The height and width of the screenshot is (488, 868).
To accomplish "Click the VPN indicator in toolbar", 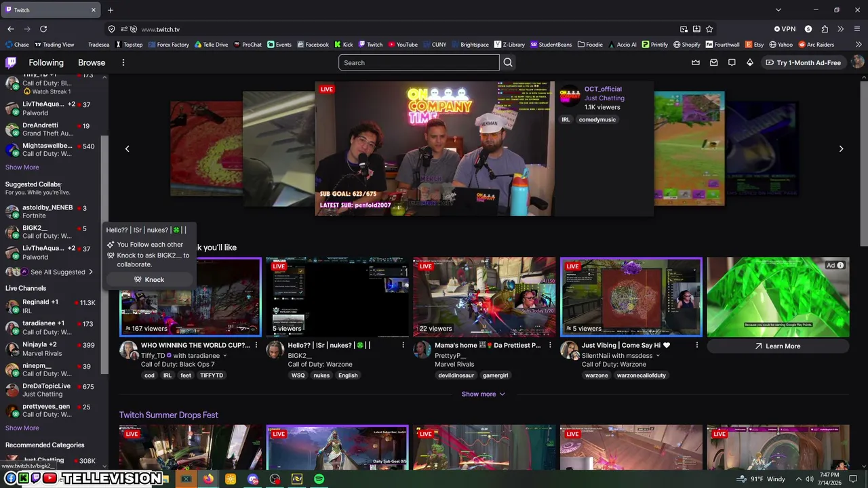I will click(x=785, y=29).
